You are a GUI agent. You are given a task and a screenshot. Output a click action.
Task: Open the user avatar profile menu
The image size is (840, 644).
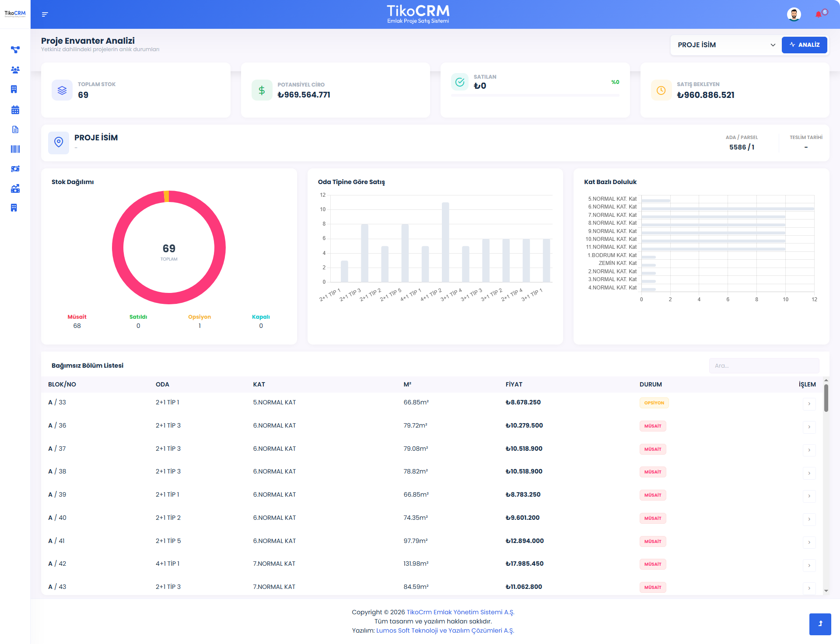tap(794, 14)
